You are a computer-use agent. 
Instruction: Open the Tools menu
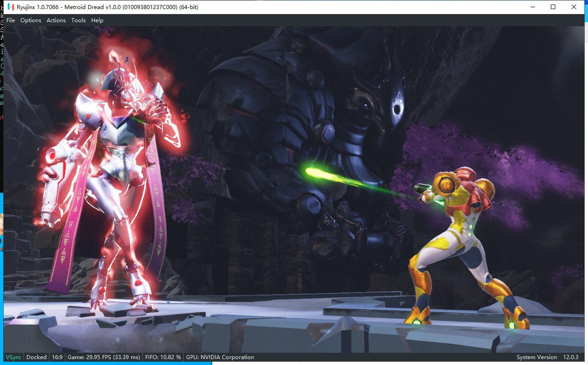coord(78,20)
